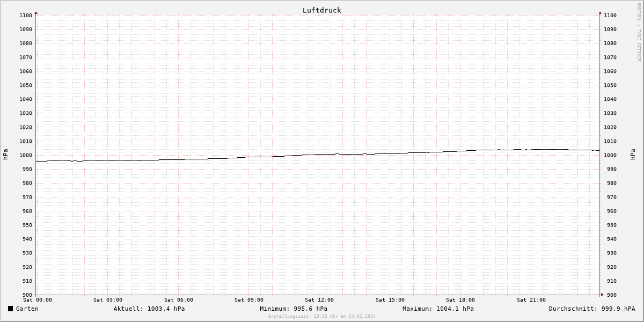Click the pressure curve above Sat 21:00
The height and width of the screenshot is (322, 644).
click(x=531, y=150)
